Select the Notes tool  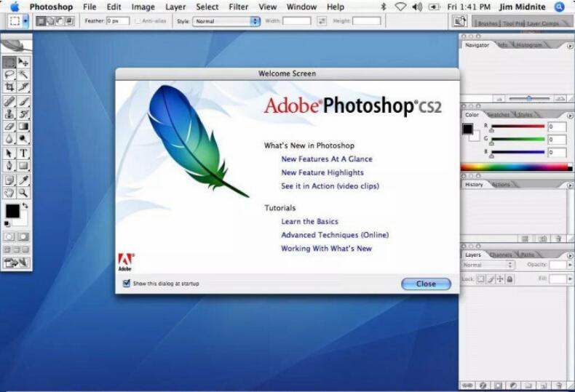[x=9, y=180]
